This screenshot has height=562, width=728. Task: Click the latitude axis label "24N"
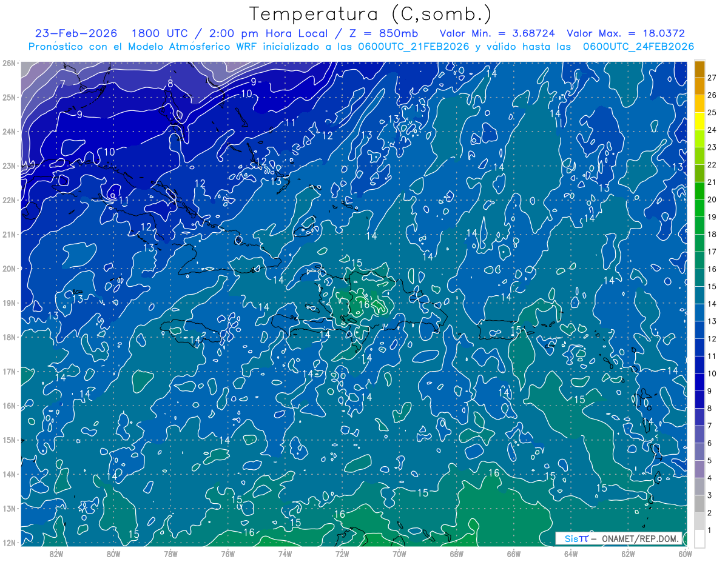coord(9,132)
